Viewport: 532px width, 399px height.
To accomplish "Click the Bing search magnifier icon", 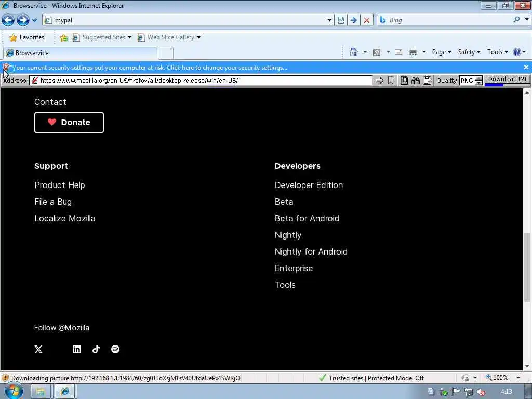I will click(516, 20).
